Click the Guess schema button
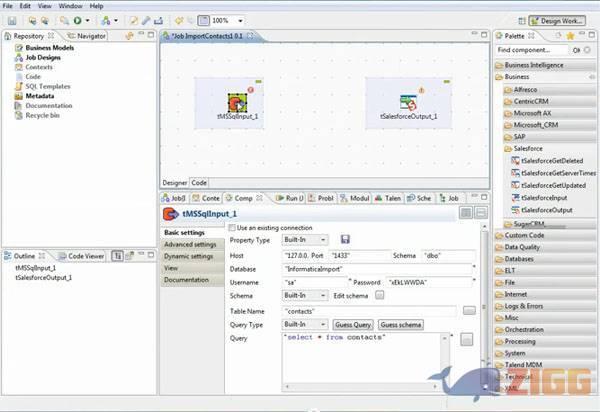This screenshot has height=412, width=600. [401, 325]
